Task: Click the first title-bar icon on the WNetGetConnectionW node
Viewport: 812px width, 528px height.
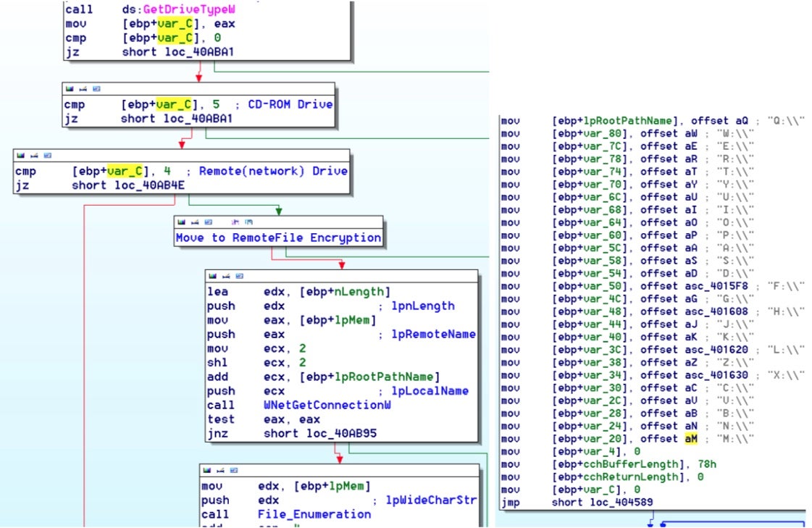Action: [x=212, y=276]
